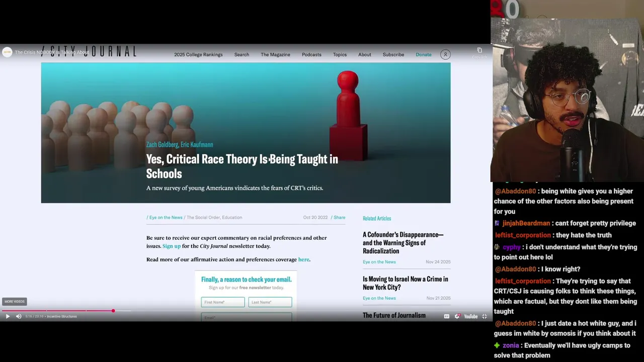Click Eye on the News under Israel article

pyautogui.click(x=379, y=298)
